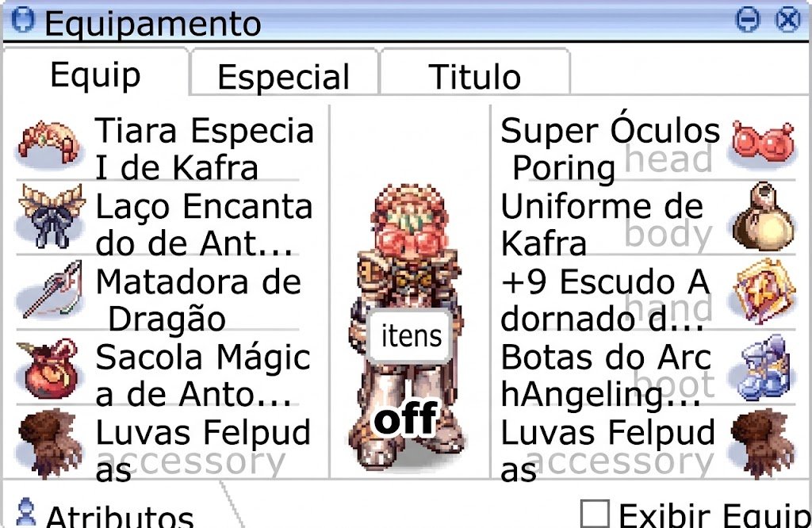Viewport: 812px width, 528px height.
Task: Click the Matadora de Dragão item name
Action: [199, 300]
